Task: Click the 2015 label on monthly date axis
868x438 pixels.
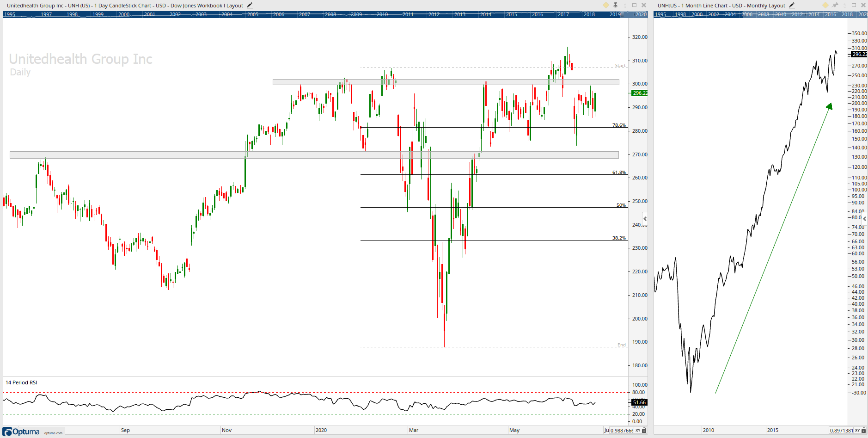Action: [x=772, y=430]
